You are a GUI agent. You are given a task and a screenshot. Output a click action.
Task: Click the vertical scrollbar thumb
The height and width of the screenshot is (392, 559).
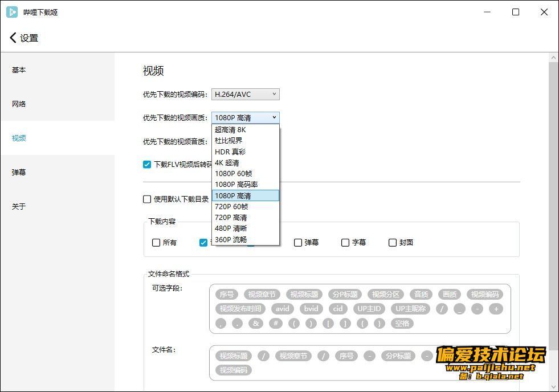[x=553, y=207]
